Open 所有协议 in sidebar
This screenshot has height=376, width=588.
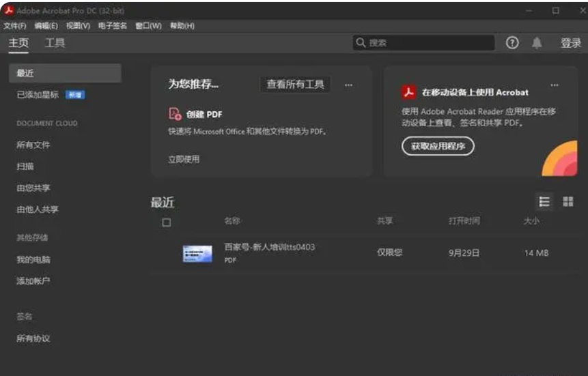click(33, 338)
